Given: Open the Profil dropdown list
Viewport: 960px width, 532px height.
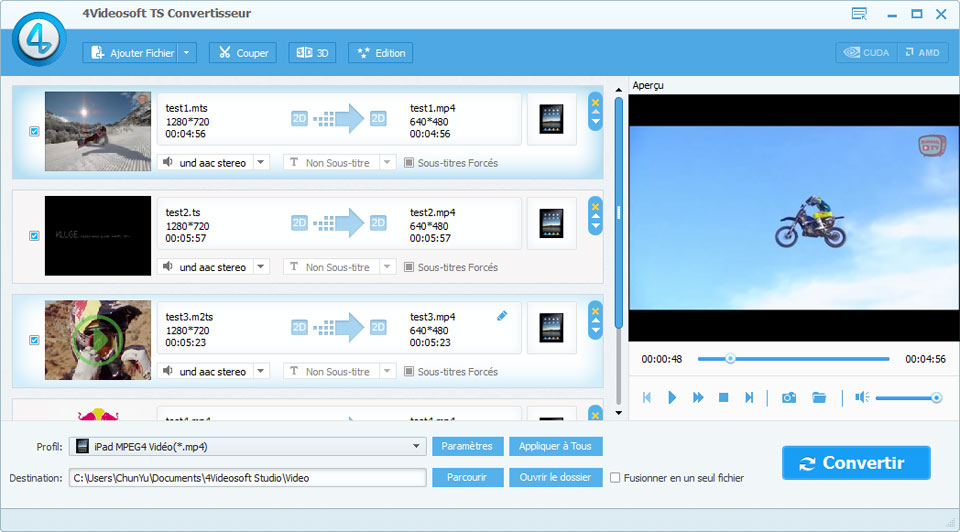Looking at the screenshot, I should pyautogui.click(x=416, y=446).
